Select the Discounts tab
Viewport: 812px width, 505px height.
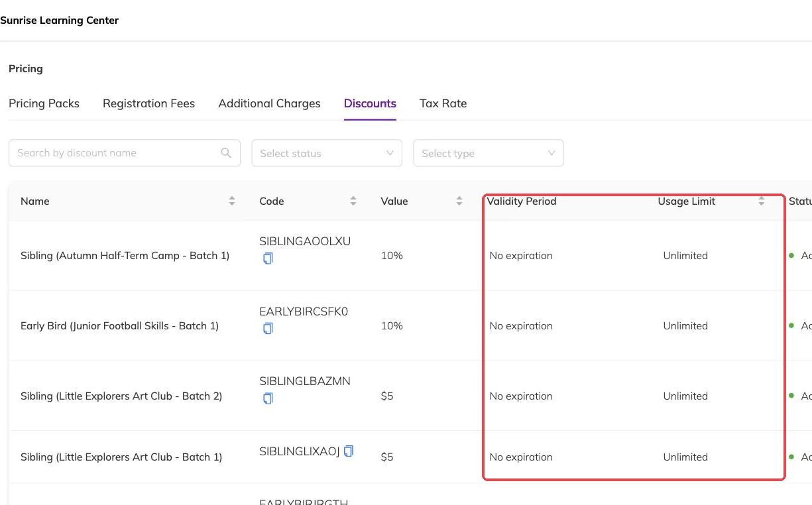[x=370, y=103]
